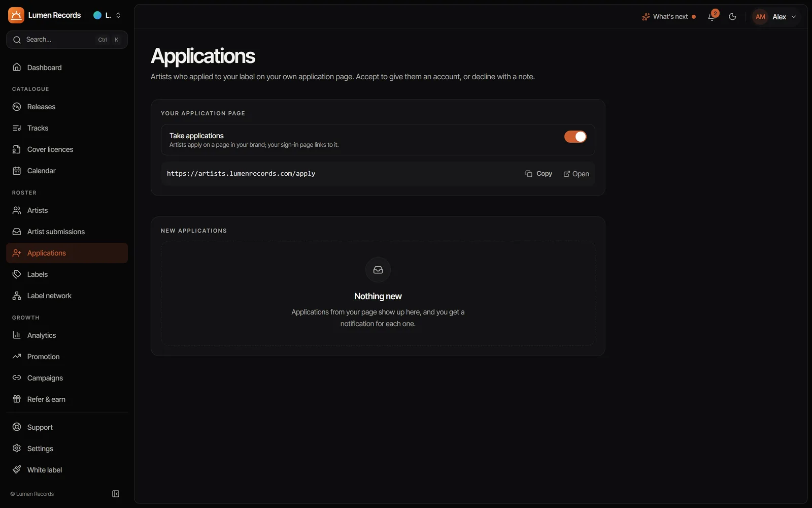Click the Applications page heading
Screen dimensions: 812x508
tap(203, 56)
